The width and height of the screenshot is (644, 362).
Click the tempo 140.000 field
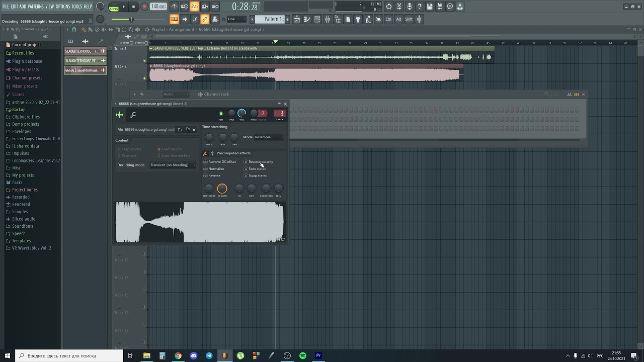158,7
